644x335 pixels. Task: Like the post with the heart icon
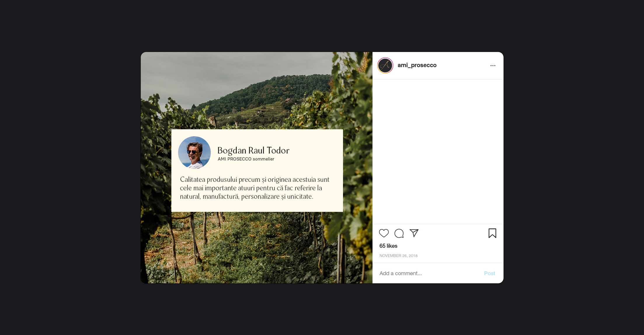384,233
